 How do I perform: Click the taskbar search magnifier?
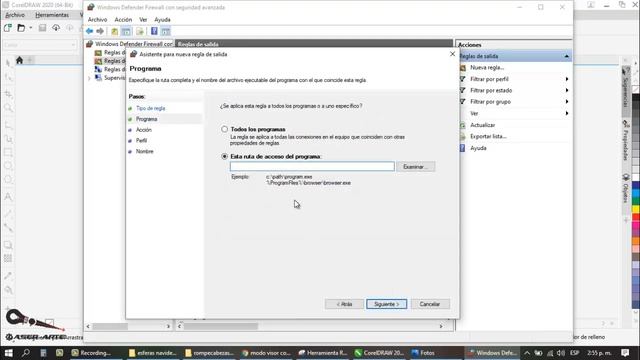pyautogui.click(x=26, y=353)
